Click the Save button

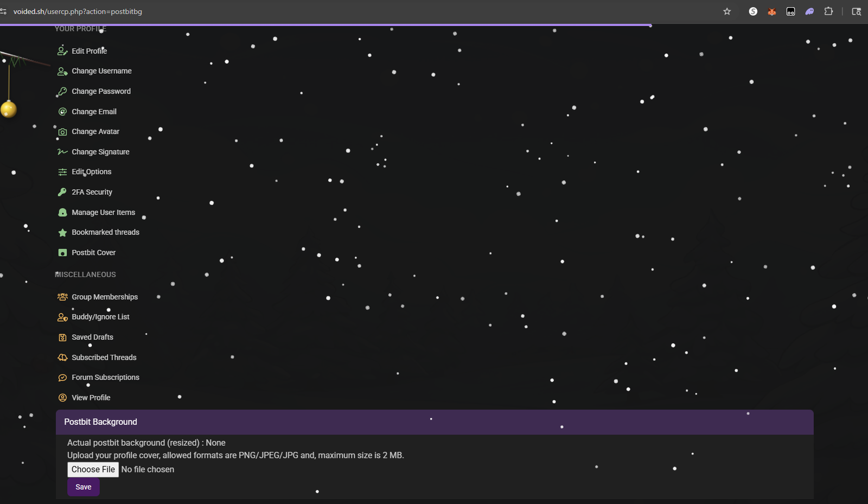(83, 487)
